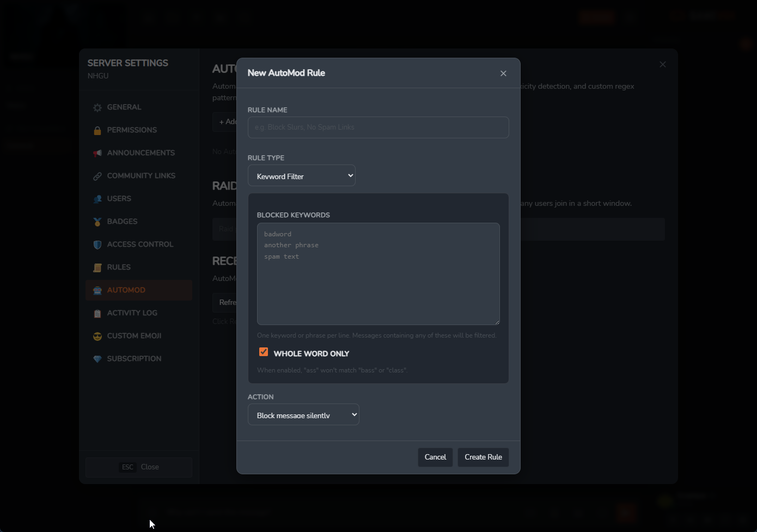Image resolution: width=757 pixels, height=532 pixels.
Task: Expand the Action dropdown menu
Action: pyautogui.click(x=303, y=415)
